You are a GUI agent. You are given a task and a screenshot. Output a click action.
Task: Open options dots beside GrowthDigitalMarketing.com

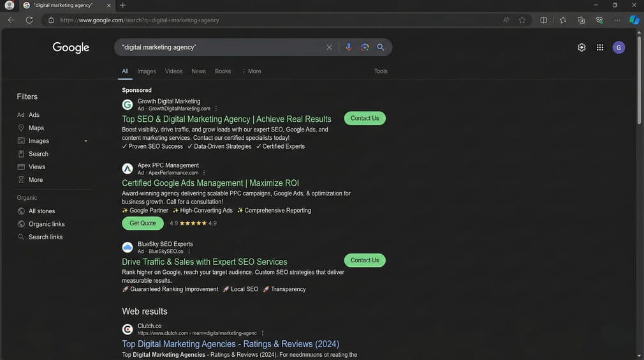coord(216,109)
